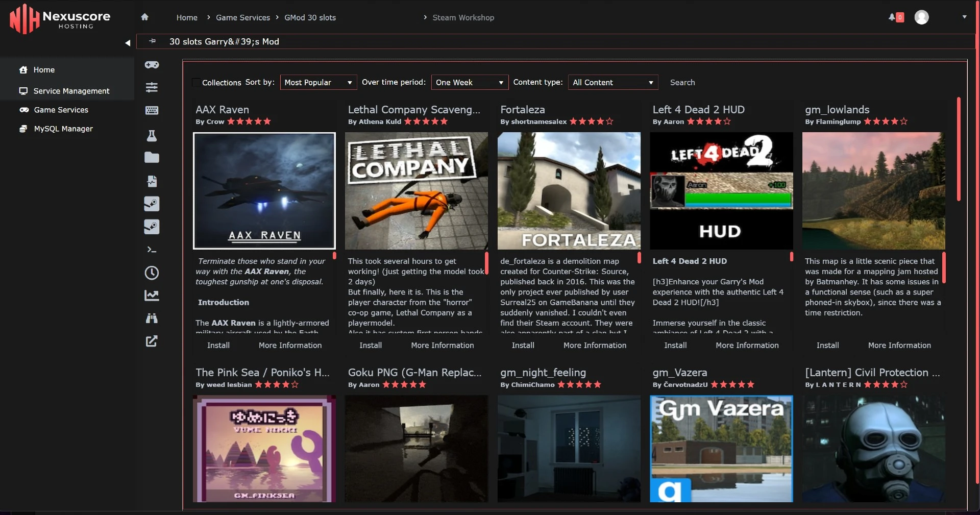Click the Lantern Civil Protection thumbnail
The height and width of the screenshot is (515, 980).
pos(874,449)
